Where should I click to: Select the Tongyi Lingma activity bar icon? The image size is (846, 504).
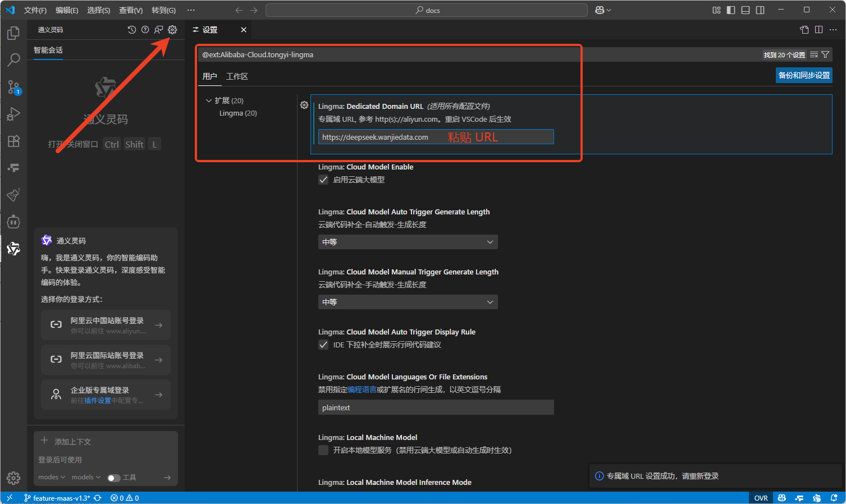[13, 249]
